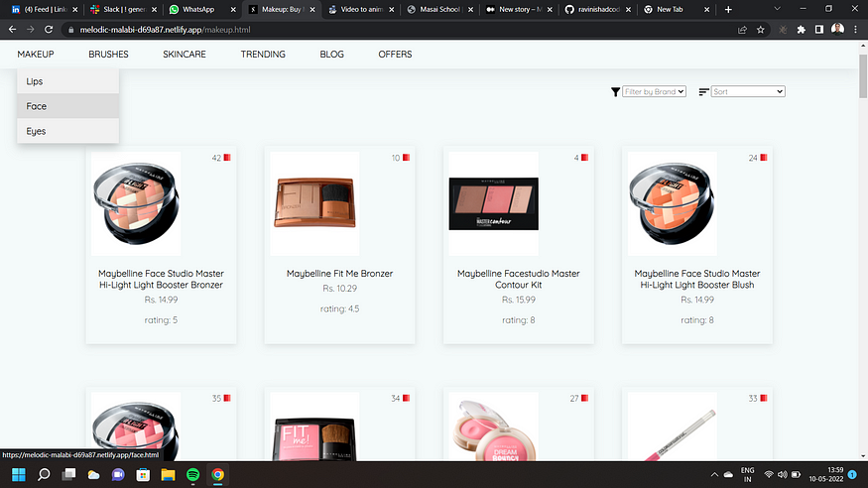Reload the page with the refresh icon

click(x=49, y=30)
